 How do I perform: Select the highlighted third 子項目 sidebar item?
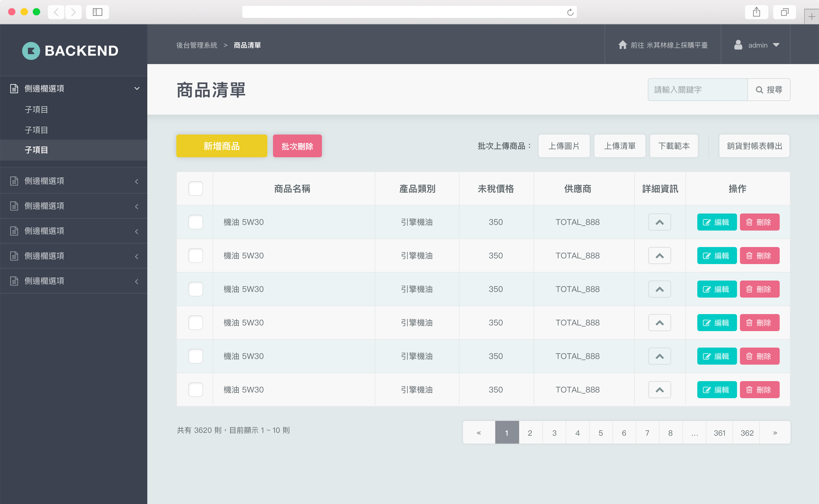click(x=36, y=150)
